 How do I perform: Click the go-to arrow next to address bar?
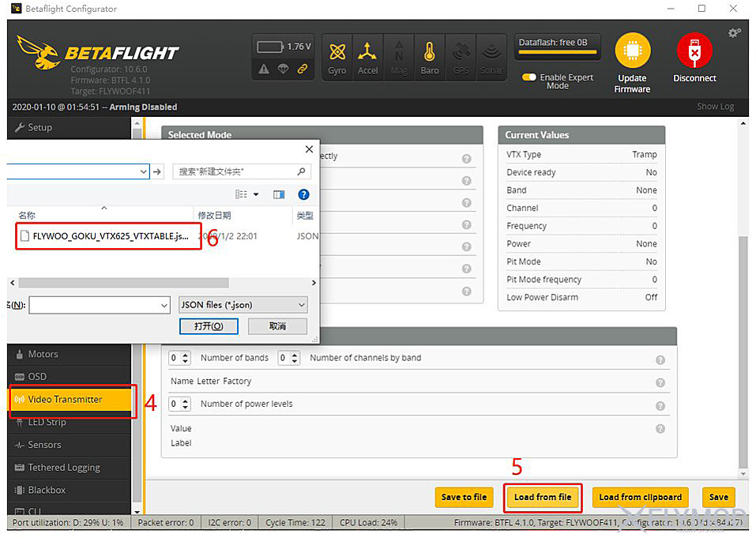pos(157,171)
